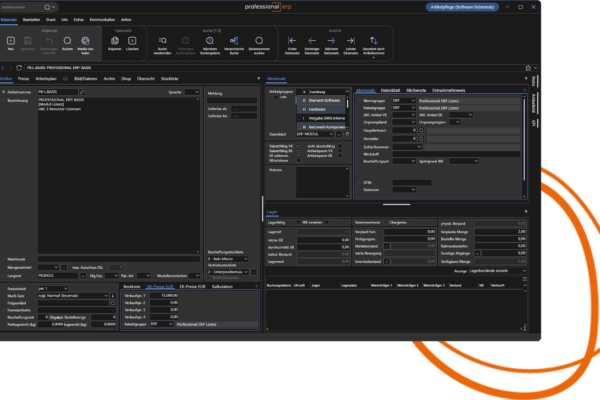Open Anzeige Lagerbestände einzeln dropdown

(x=497, y=271)
